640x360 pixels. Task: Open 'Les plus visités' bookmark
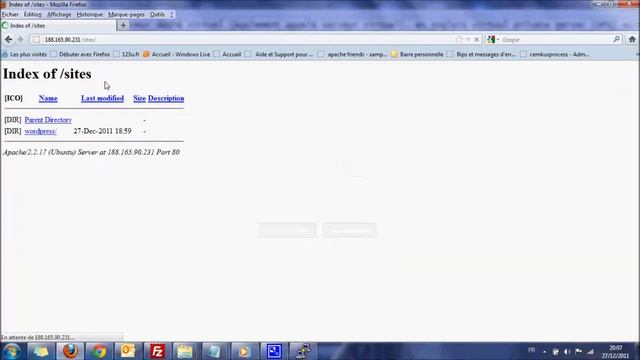coord(24,54)
